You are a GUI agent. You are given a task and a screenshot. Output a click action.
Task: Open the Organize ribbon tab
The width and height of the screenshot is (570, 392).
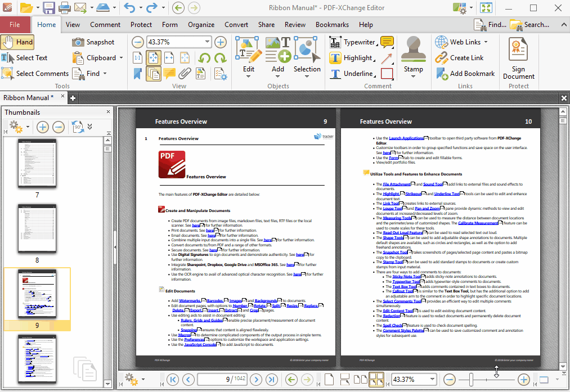(201, 25)
